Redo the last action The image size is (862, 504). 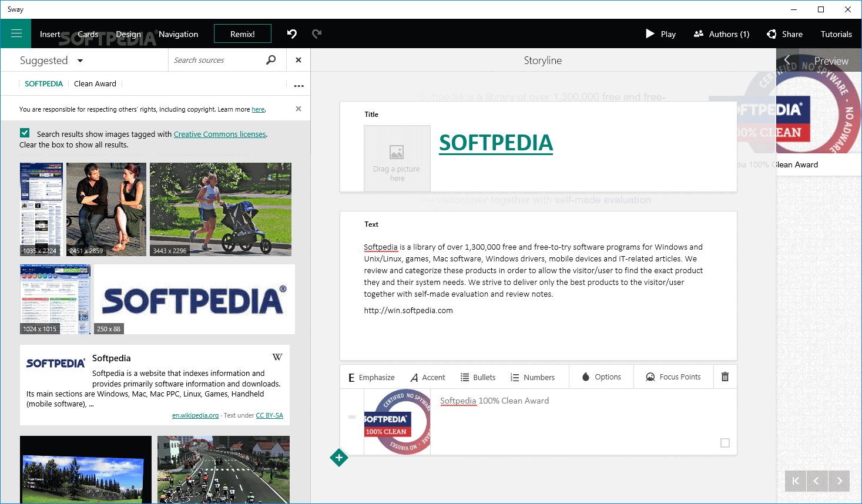tap(317, 33)
